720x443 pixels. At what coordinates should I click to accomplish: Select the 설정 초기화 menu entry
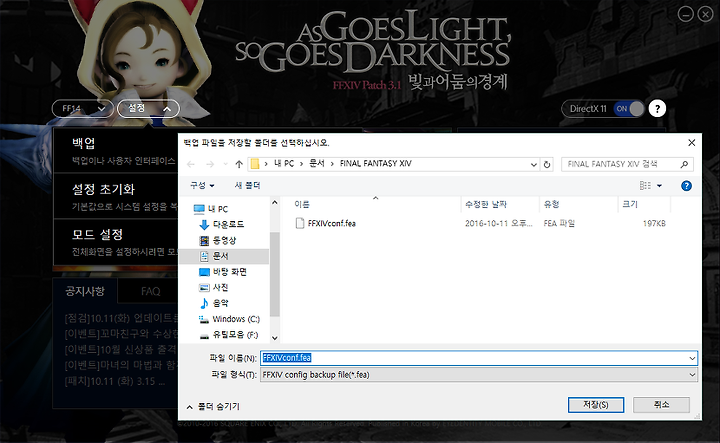pyautogui.click(x=116, y=196)
